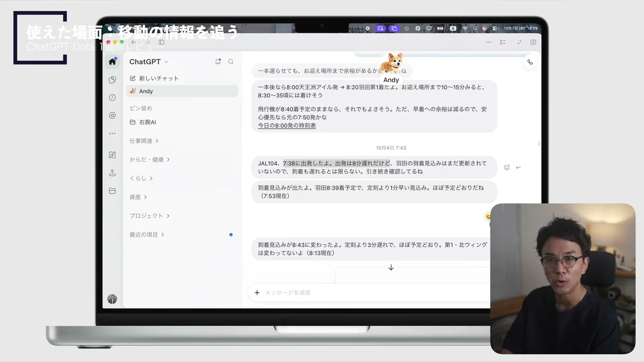Expand the からだ・健康 section
The image size is (644, 362).
[149, 159]
